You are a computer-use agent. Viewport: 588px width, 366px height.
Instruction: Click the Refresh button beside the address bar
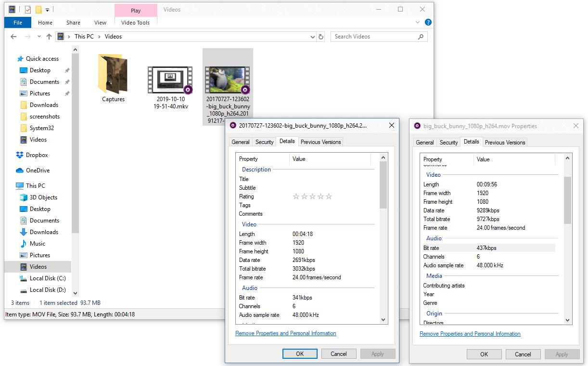tap(321, 37)
